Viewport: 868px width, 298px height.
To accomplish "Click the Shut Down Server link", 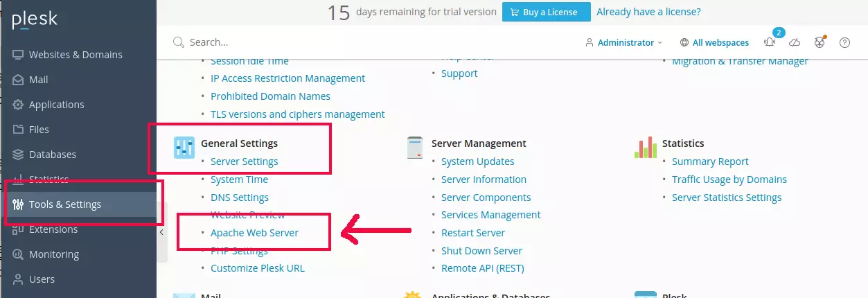I will click(481, 251).
